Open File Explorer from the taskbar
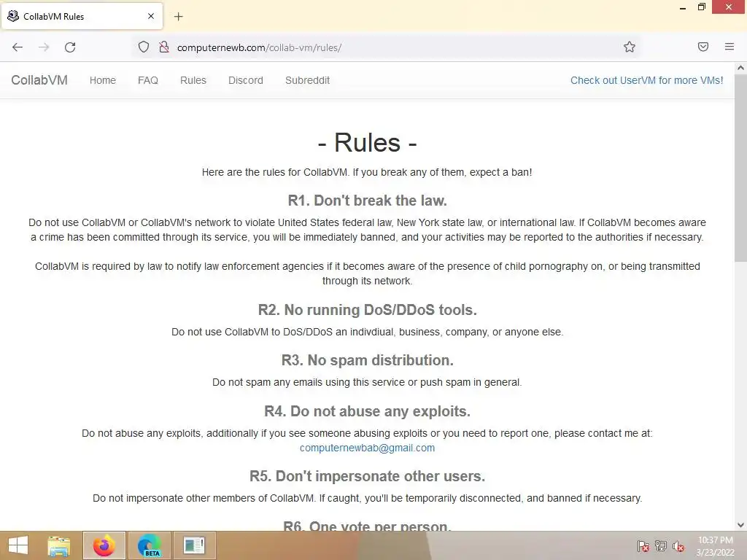The height and width of the screenshot is (560, 747). pyautogui.click(x=58, y=545)
